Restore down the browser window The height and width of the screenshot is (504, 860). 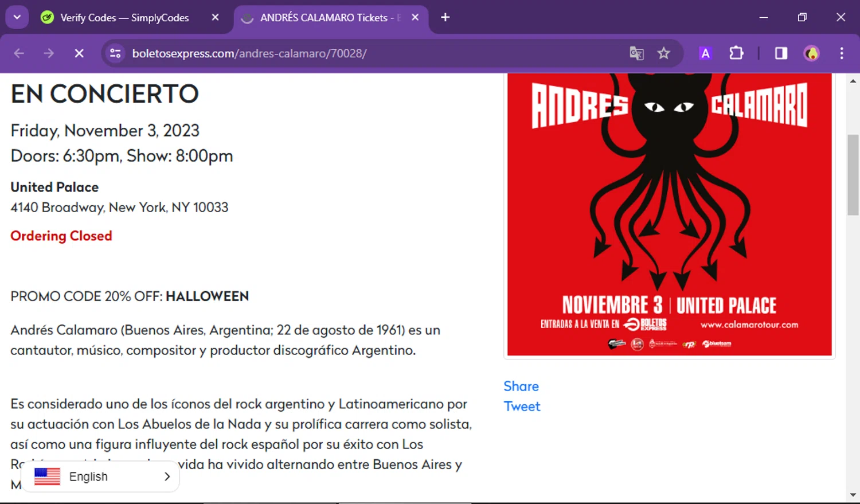[802, 17]
